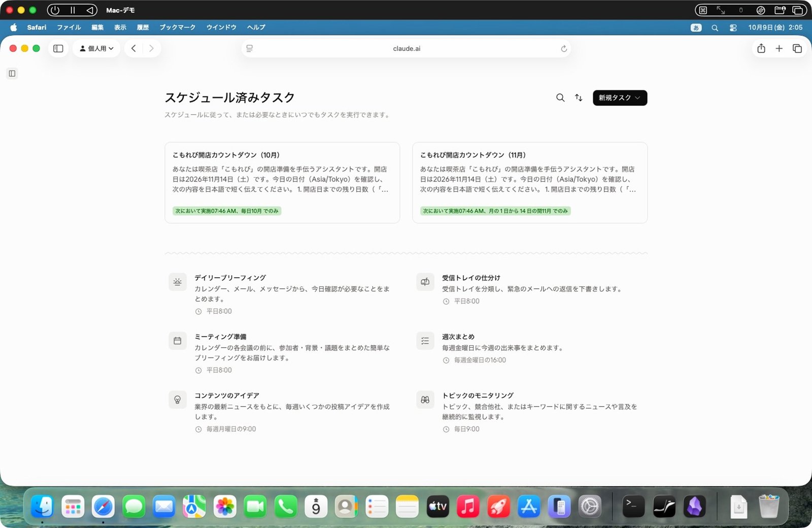Open Spotlight search in menu bar
Image resolution: width=812 pixels, height=528 pixels.
[x=715, y=28]
